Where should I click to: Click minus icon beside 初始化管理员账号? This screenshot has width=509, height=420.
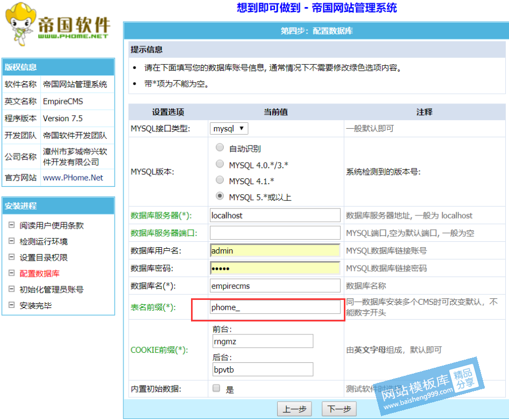pyautogui.click(x=11, y=289)
